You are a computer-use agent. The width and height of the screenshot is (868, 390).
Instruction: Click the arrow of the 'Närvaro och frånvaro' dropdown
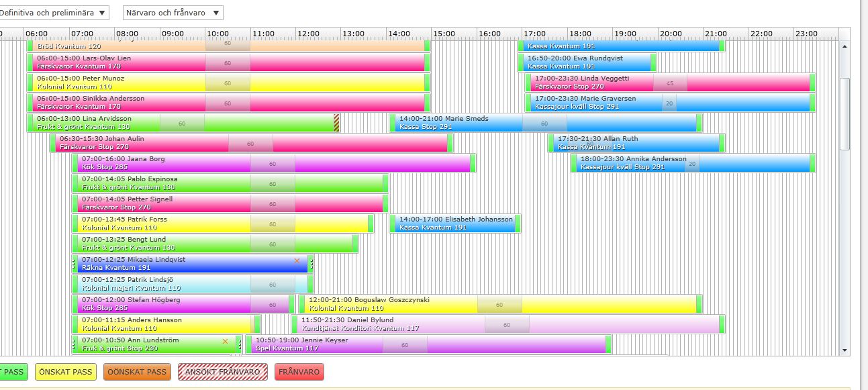(x=215, y=13)
